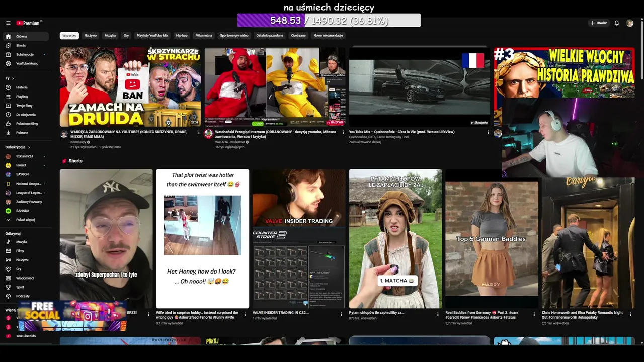Open the WIELKIE WŁOCHY HISTORIA PRAWDZIWA thumbnail

564,73
